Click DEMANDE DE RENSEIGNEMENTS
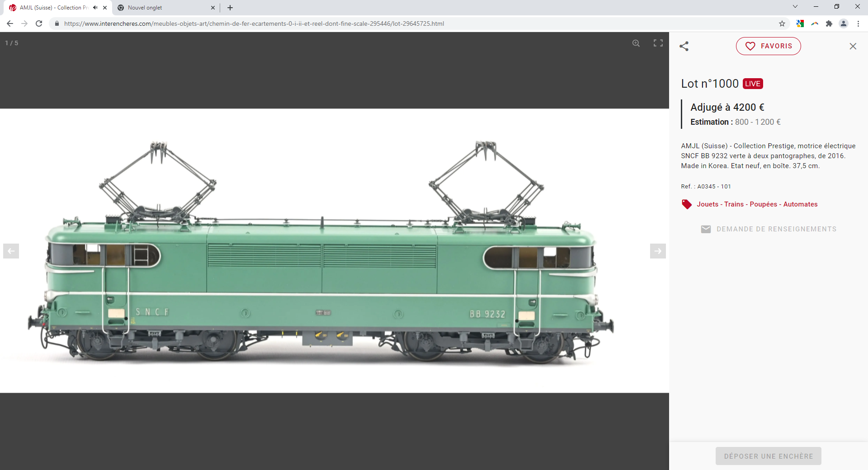 (777, 229)
